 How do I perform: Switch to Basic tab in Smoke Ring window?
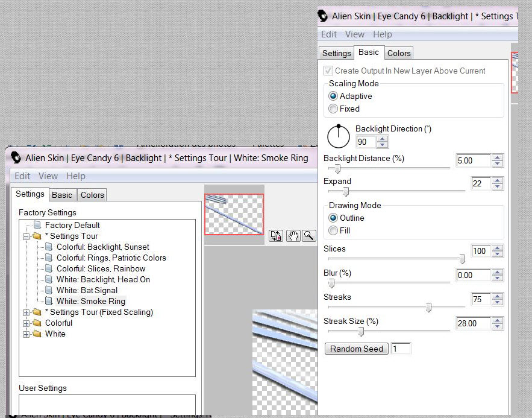62,195
